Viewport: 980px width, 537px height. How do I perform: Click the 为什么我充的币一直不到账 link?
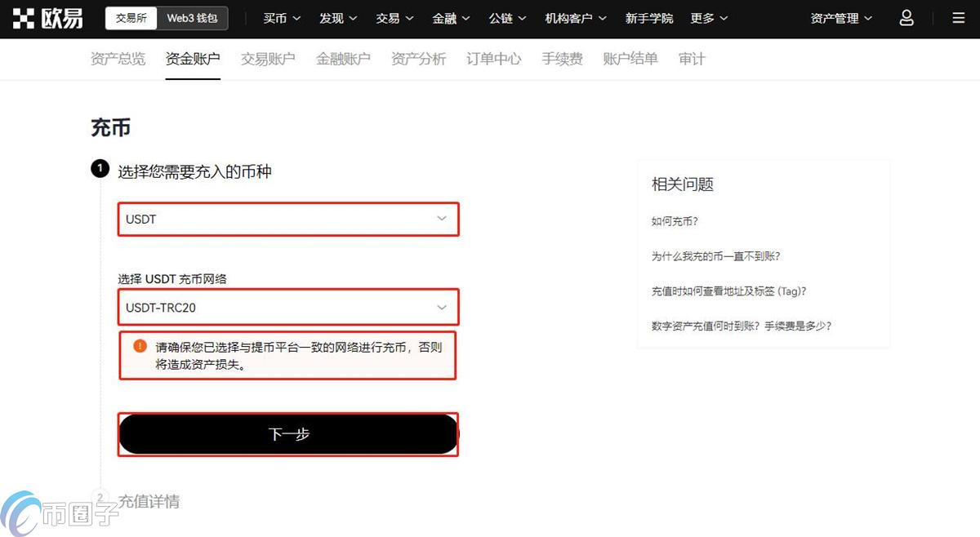(x=715, y=255)
